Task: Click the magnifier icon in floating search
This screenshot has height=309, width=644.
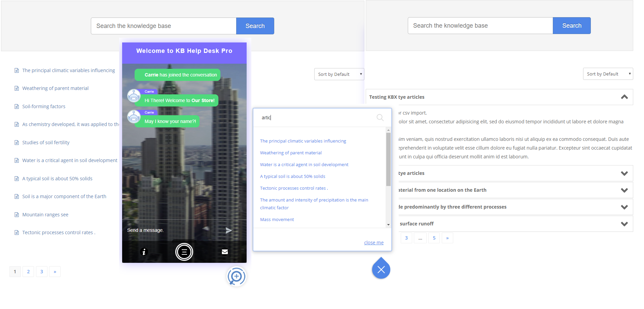Action: 380,118
